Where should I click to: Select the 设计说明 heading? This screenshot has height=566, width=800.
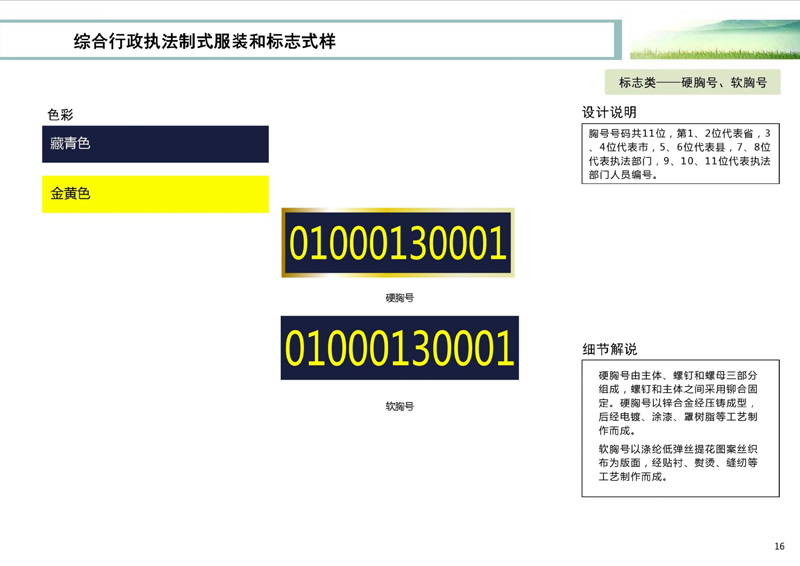coord(609,112)
